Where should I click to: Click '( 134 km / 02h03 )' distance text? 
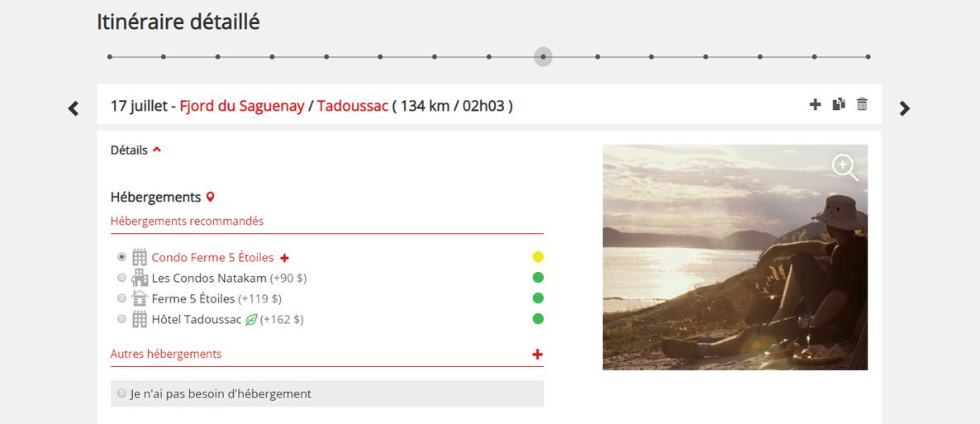[x=453, y=106]
